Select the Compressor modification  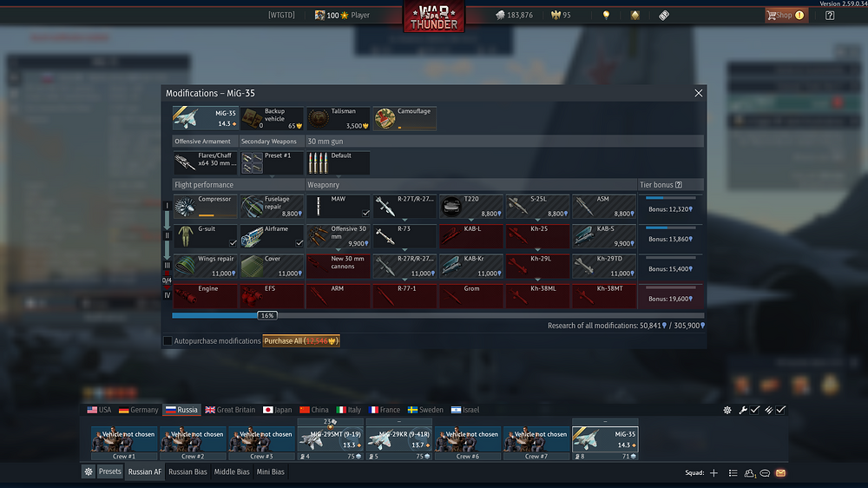point(205,206)
